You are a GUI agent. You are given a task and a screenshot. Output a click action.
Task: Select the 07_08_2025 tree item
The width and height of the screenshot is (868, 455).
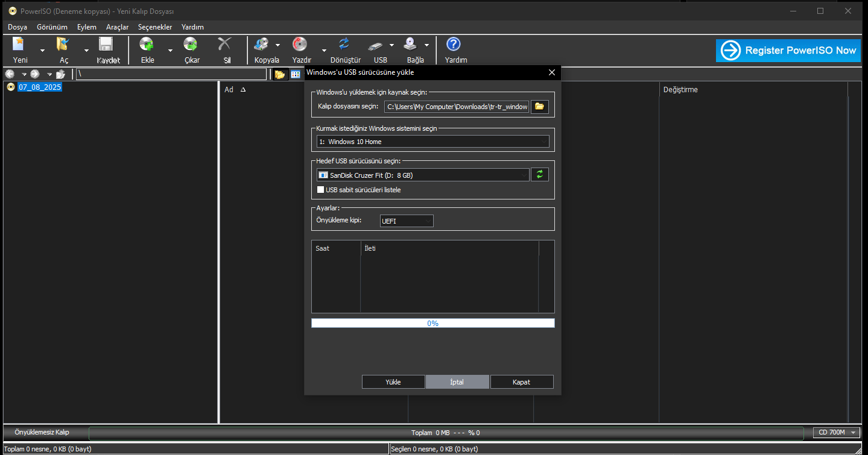[40, 87]
